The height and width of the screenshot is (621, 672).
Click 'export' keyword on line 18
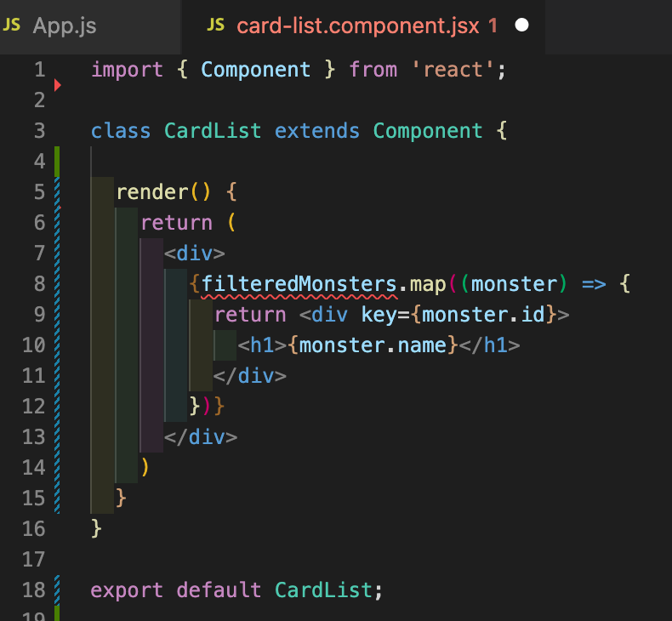[x=127, y=591]
